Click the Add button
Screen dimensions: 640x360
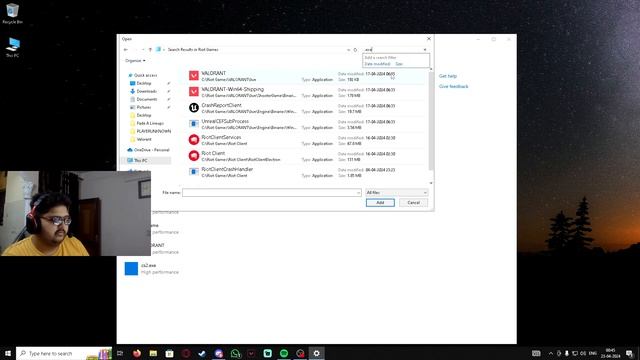(x=380, y=202)
